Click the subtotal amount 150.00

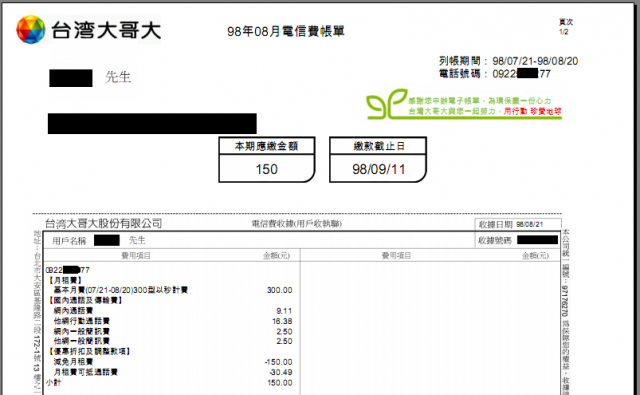point(280,383)
